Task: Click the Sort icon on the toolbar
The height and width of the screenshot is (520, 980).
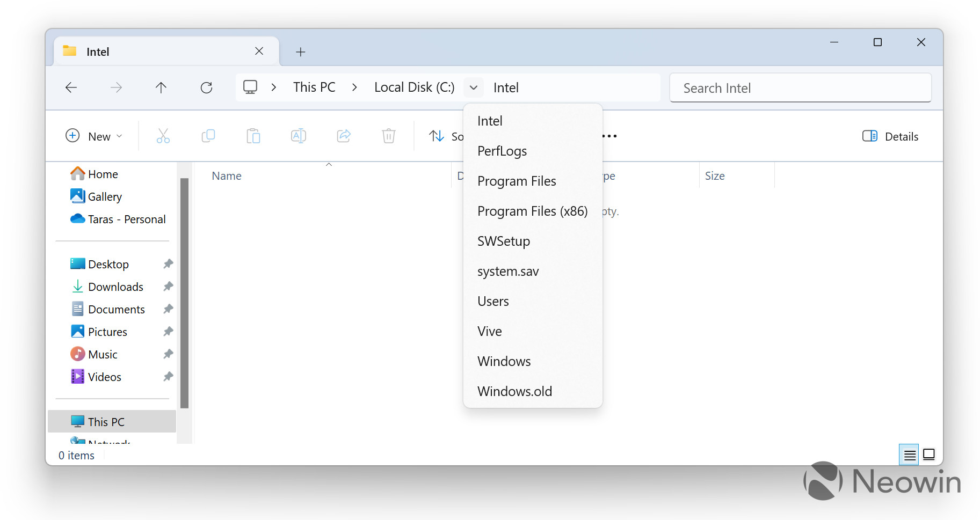Action: tap(437, 136)
